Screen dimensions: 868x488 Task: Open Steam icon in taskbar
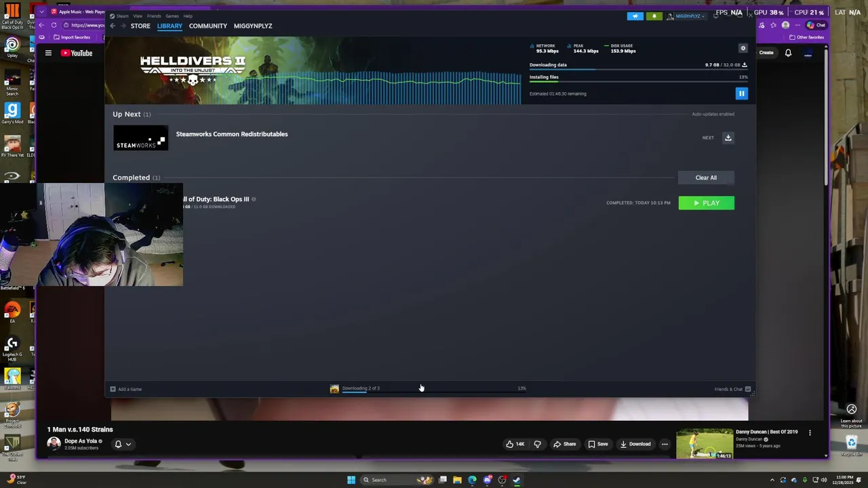tap(517, 480)
